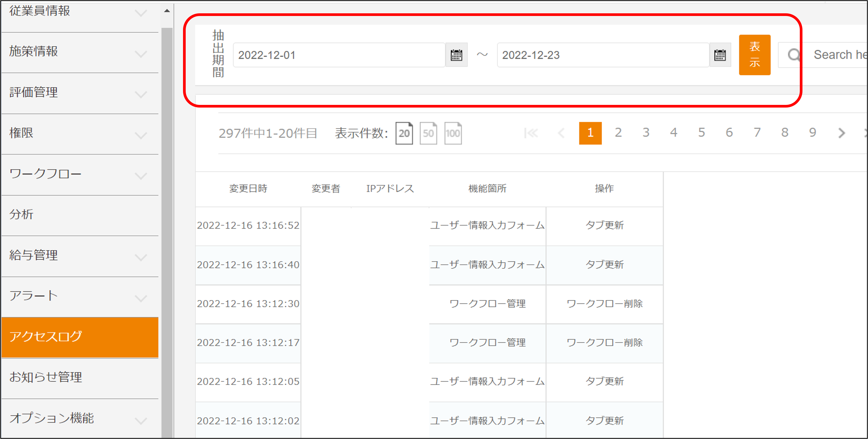Open the 評価管理 sidebar menu
The height and width of the screenshot is (439, 868).
pos(80,94)
